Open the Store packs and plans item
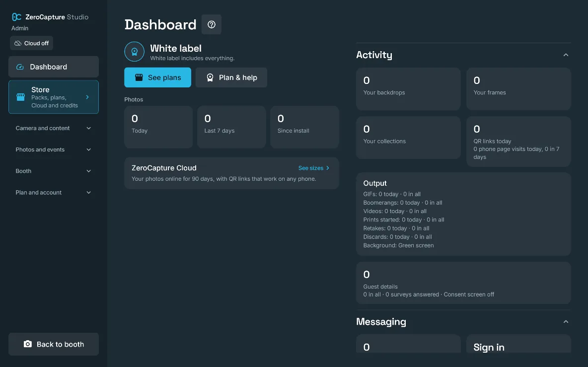This screenshot has width=588, height=367. [x=54, y=97]
